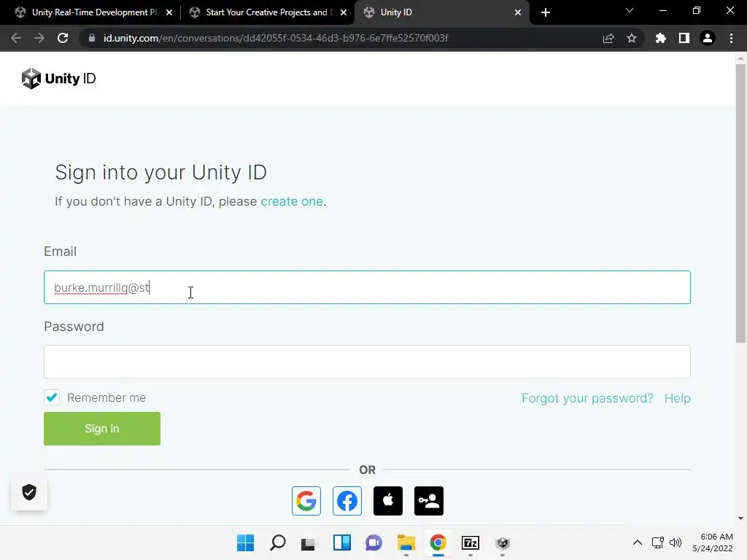This screenshot has width=747, height=560.
Task: Share this page icon
Action: coord(608,38)
